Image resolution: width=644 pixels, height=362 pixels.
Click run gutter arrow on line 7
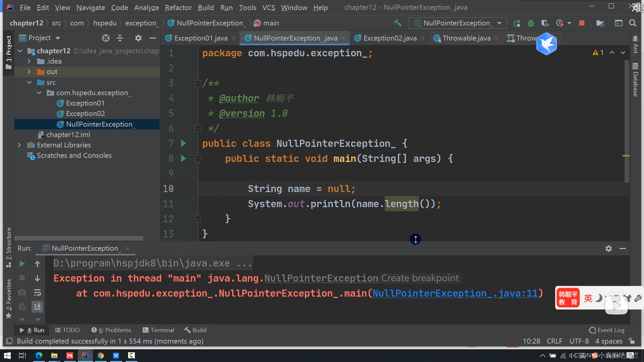click(x=183, y=143)
